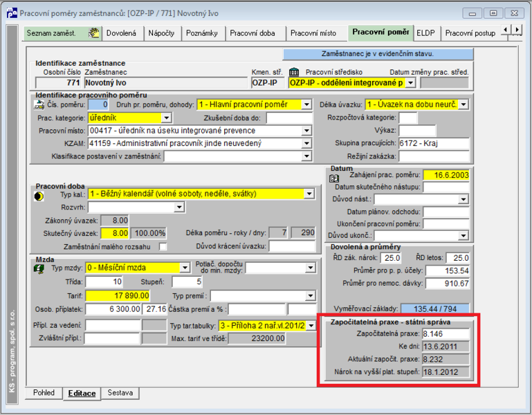Screen dimensions: 532x415
Task: Click the Ukončení pracovní poměru field
Action: click(446, 224)
